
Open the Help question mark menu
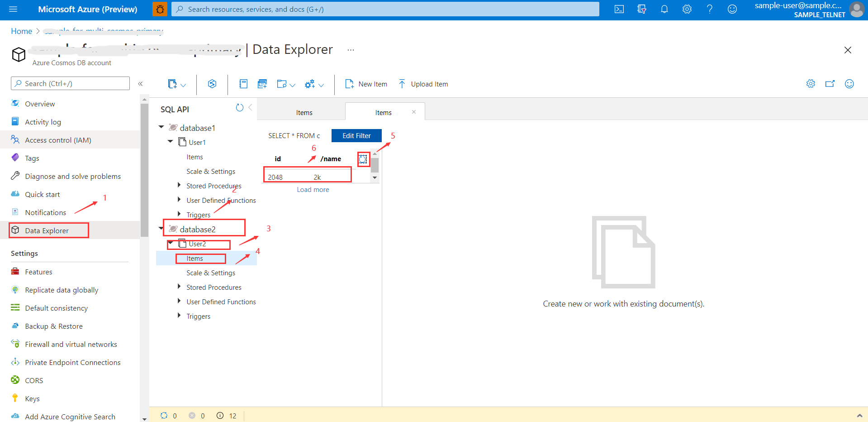tap(710, 9)
